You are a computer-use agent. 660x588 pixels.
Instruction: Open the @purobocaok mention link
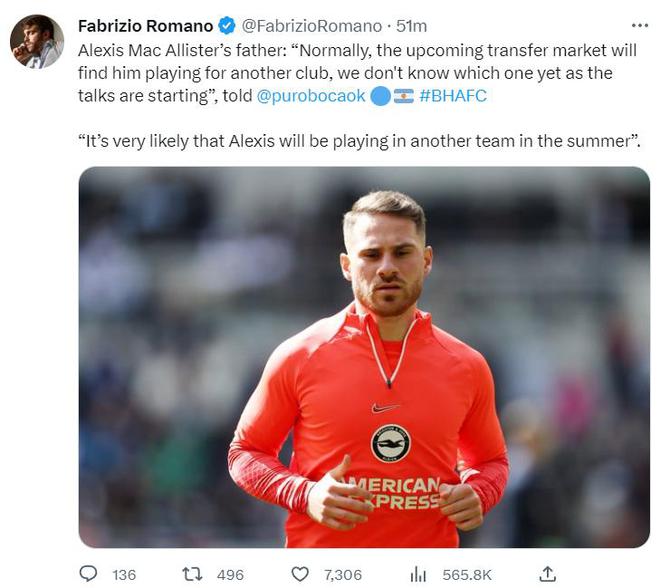point(311,96)
